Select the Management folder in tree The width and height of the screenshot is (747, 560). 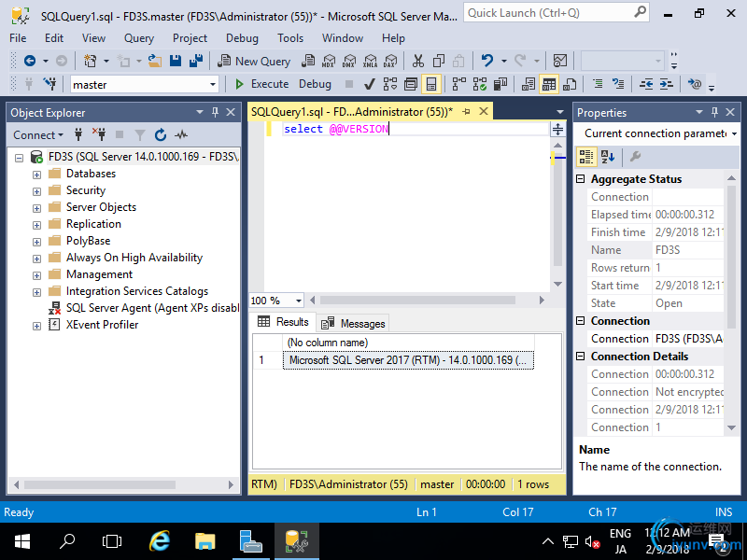tap(99, 274)
